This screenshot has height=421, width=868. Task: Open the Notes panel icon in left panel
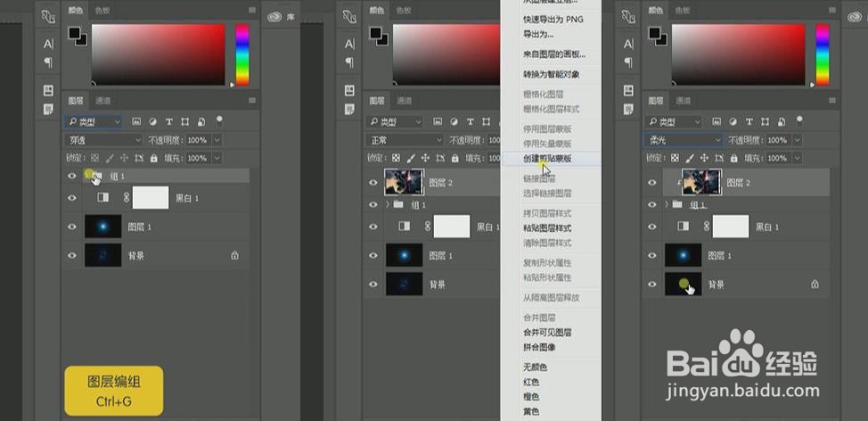pyautogui.click(x=48, y=109)
